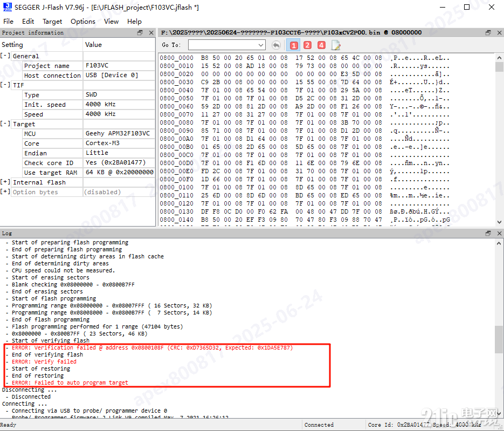Open the Options menu
Image resolution: width=504 pixels, height=431 pixels.
83,22
